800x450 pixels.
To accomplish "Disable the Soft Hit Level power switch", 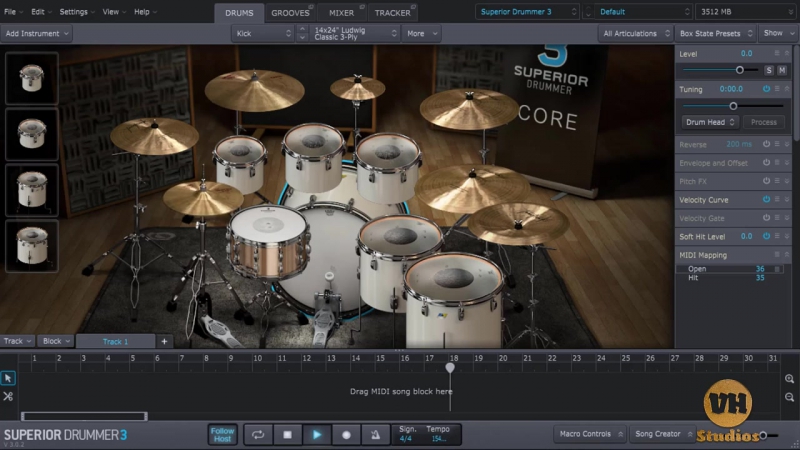I will pos(766,236).
